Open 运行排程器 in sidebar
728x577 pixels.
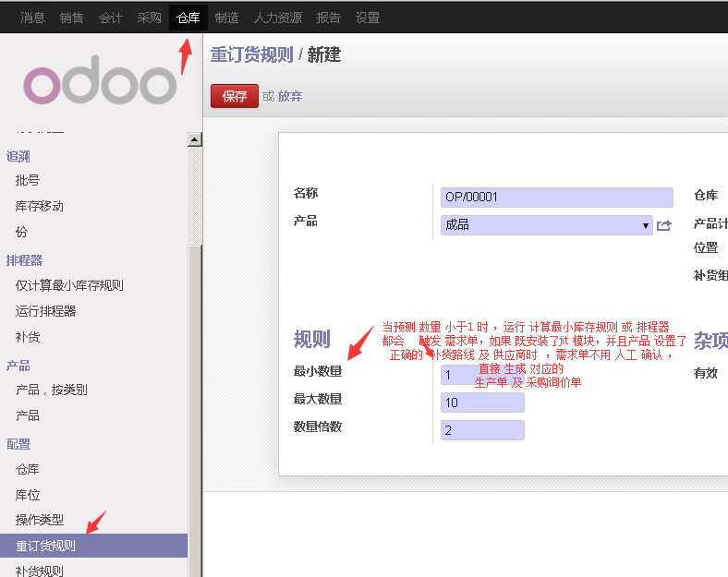pyautogui.click(x=46, y=311)
